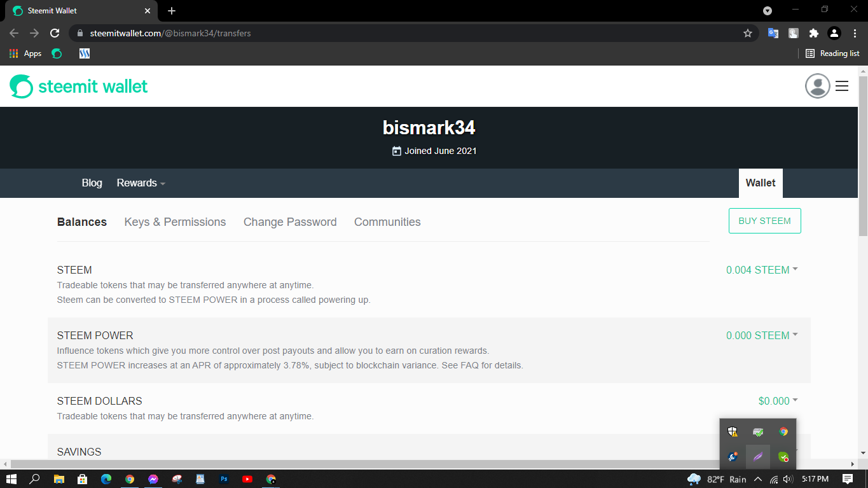Expand the Rewards dropdown menu
Viewport: 868px width, 488px height.
[141, 183]
